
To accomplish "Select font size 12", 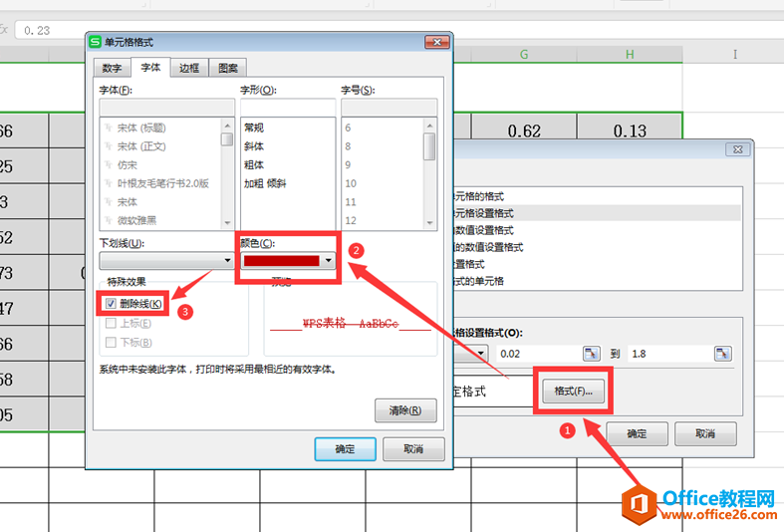I will tap(351, 220).
